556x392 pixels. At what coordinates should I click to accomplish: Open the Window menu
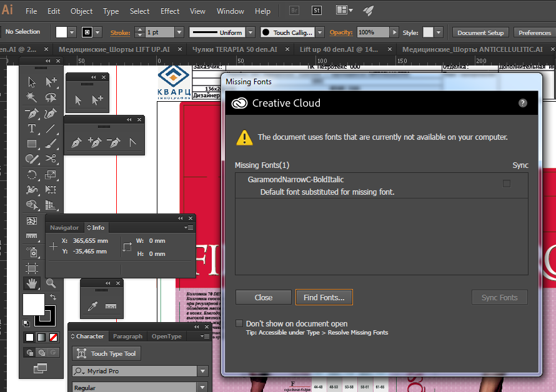point(231,11)
